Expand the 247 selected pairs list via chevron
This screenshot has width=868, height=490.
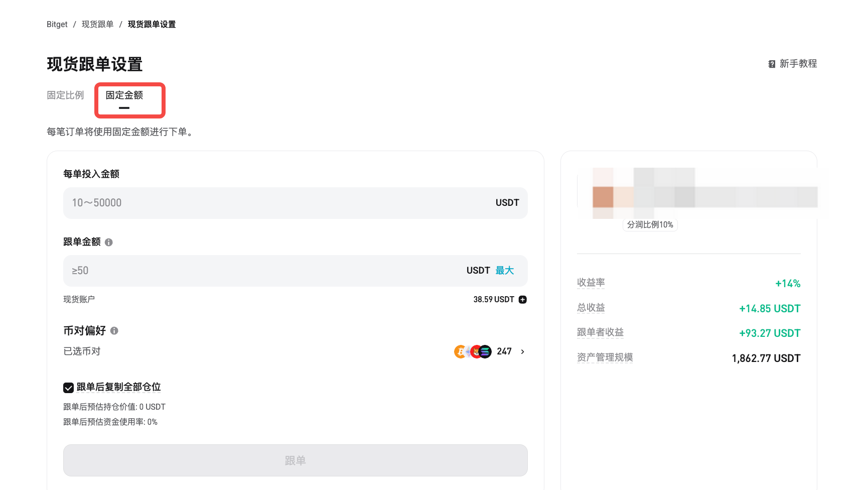click(522, 351)
